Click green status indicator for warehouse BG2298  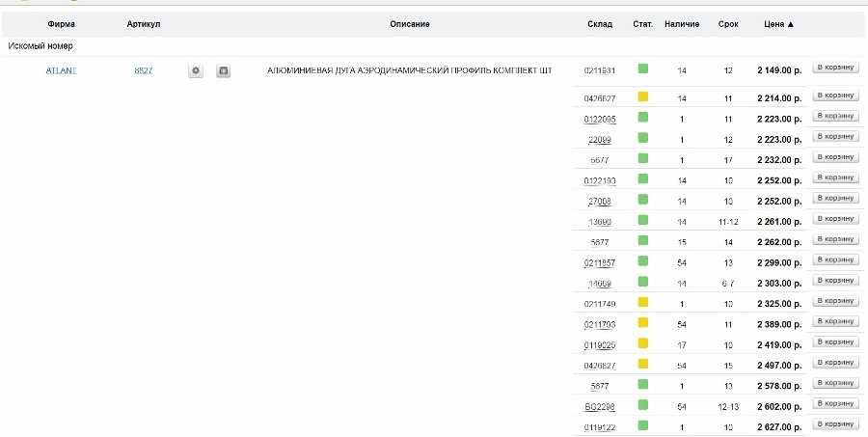click(x=643, y=405)
